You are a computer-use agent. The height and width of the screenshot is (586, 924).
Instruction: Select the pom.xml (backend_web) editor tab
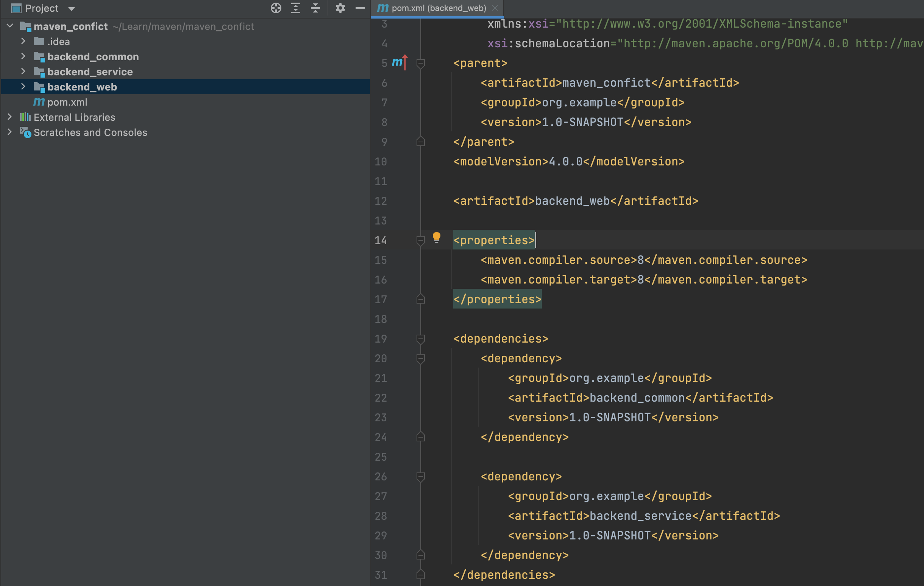437,8
